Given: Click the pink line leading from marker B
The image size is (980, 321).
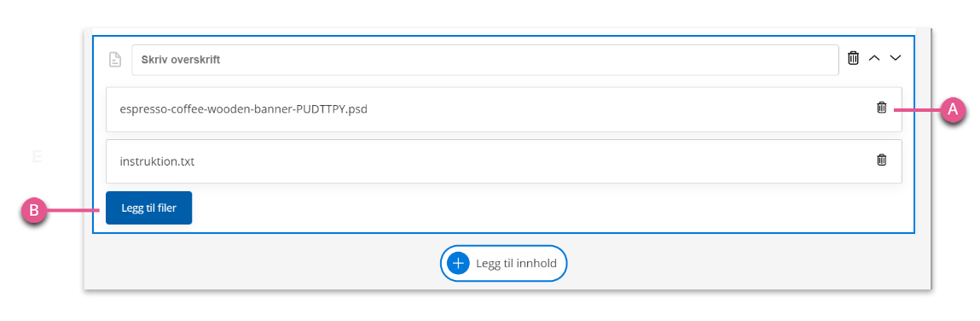Looking at the screenshot, I should pos(72,211).
